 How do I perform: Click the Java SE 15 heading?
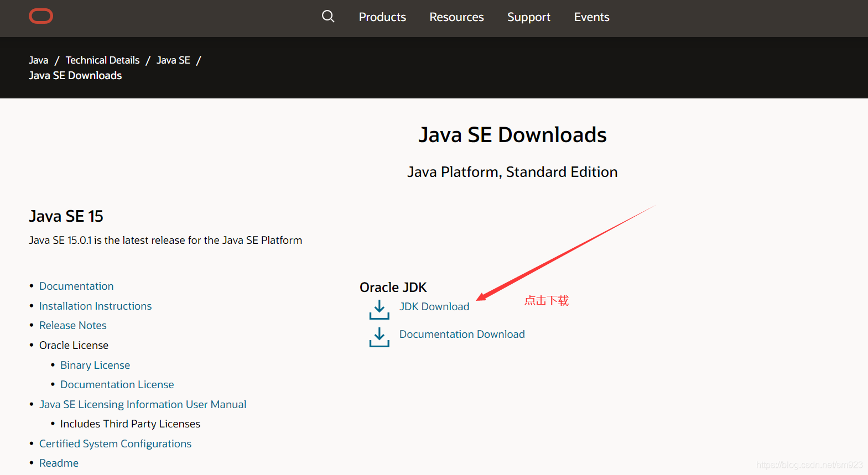click(x=66, y=216)
